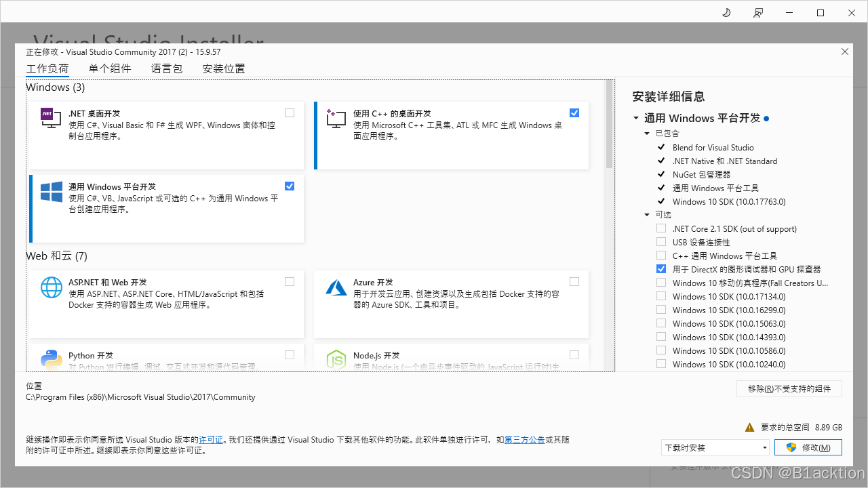
Task: Switch to 语言包 tab
Action: [167, 68]
